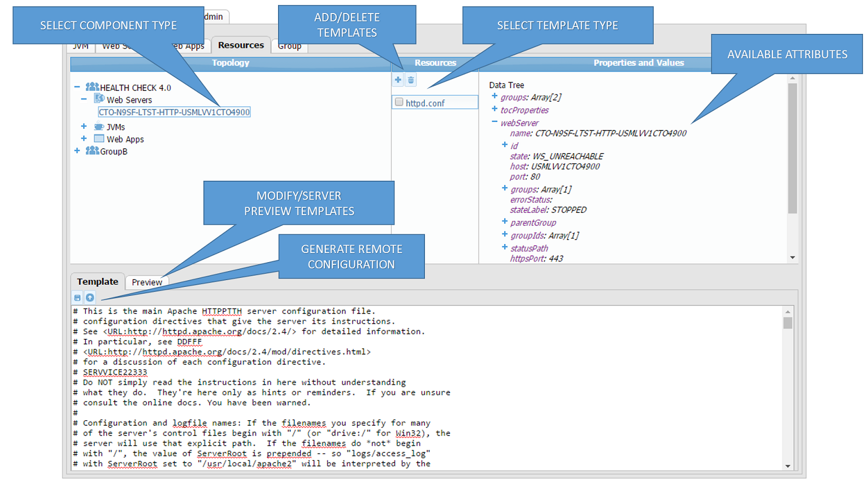Expand the tocProperties node
Viewport: 868px width, 488px height.
tap(494, 109)
